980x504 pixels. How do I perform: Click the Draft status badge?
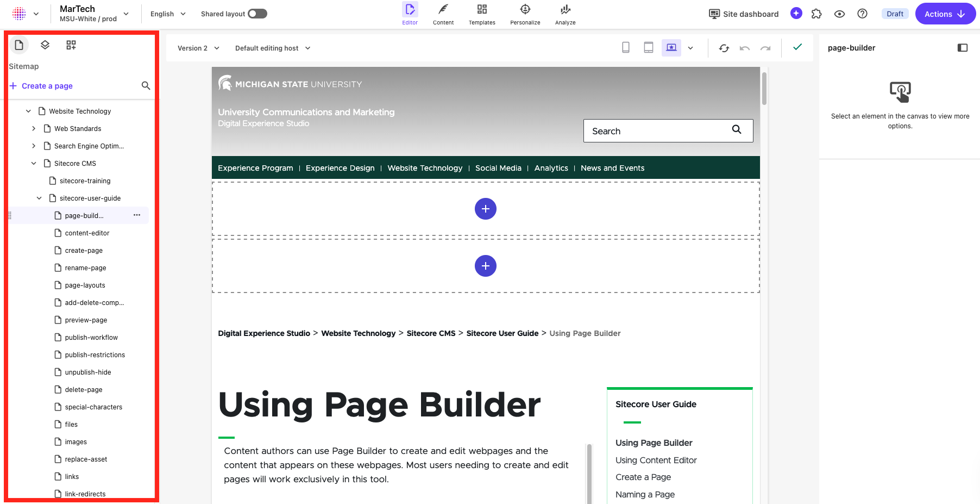coord(895,14)
